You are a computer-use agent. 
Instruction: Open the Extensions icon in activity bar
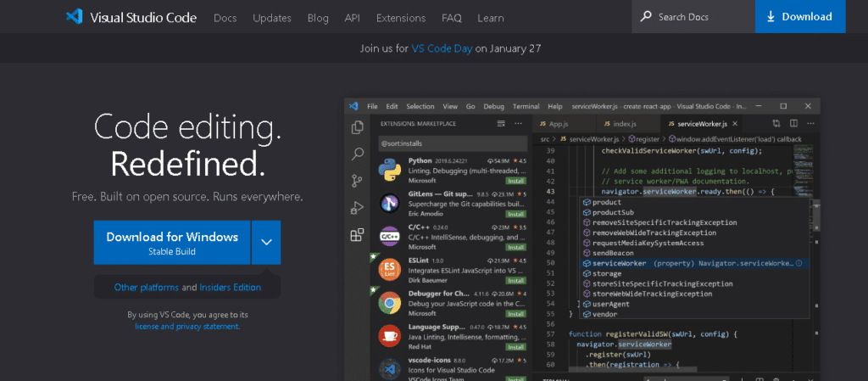[x=357, y=235]
